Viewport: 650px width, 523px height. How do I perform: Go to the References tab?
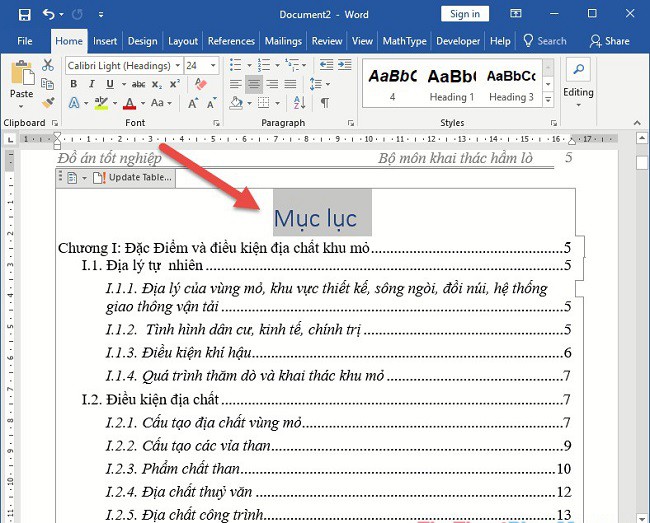click(x=231, y=41)
